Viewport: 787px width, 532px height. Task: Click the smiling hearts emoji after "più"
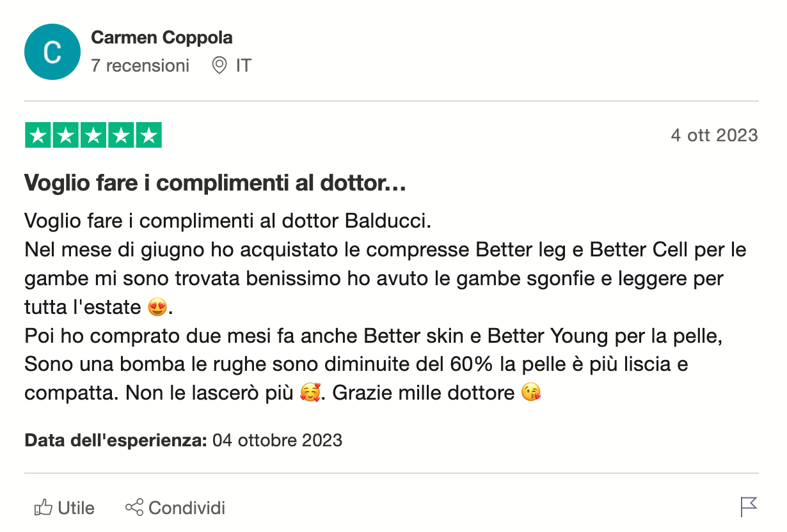pos(309,392)
